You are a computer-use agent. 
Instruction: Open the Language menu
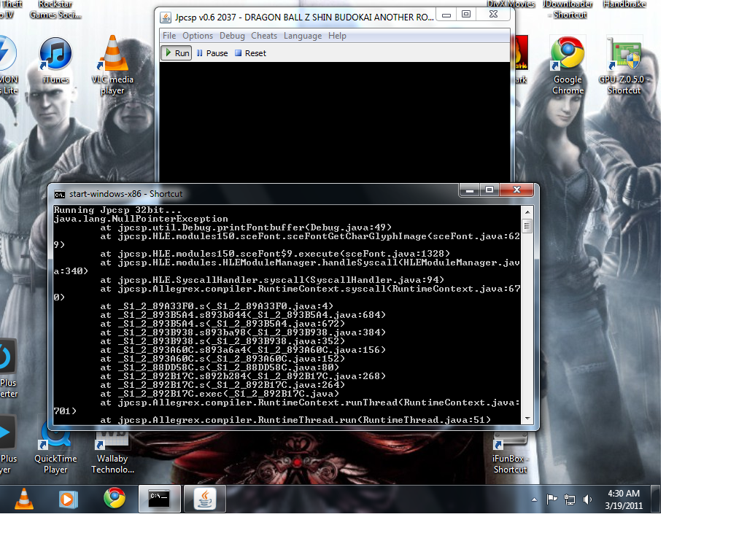[x=302, y=36]
